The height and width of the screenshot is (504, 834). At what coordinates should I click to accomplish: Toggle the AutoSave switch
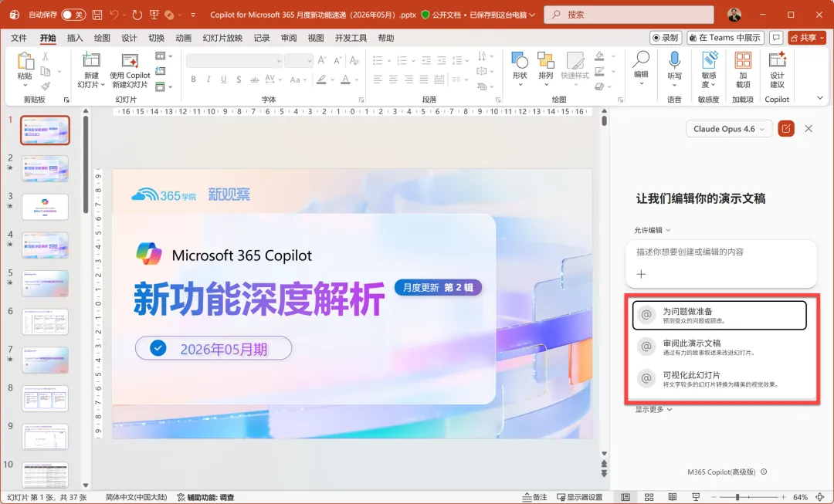point(73,15)
